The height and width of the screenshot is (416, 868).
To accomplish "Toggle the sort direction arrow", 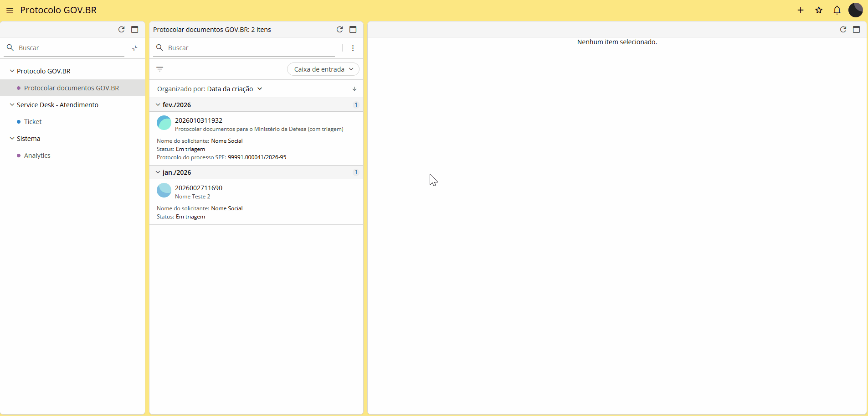I will pos(354,89).
